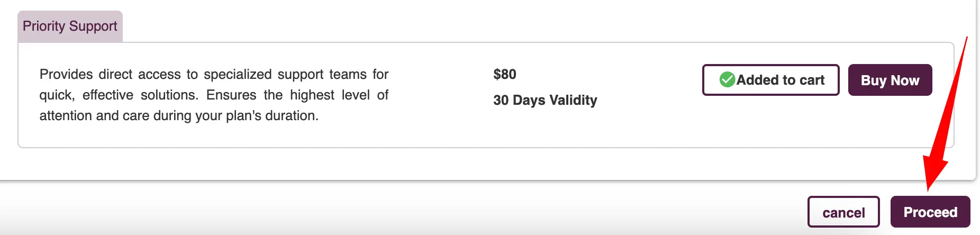
Task: Click the 30 Days Validity label
Action: coord(545,100)
